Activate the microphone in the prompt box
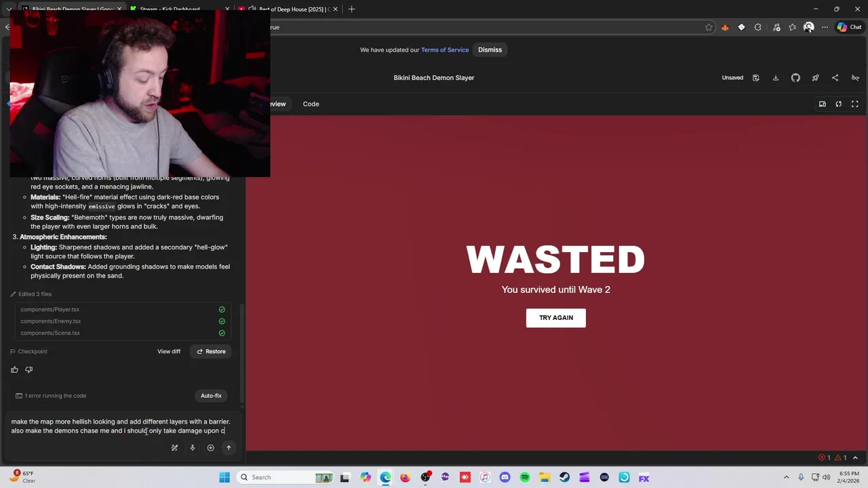 (x=193, y=448)
